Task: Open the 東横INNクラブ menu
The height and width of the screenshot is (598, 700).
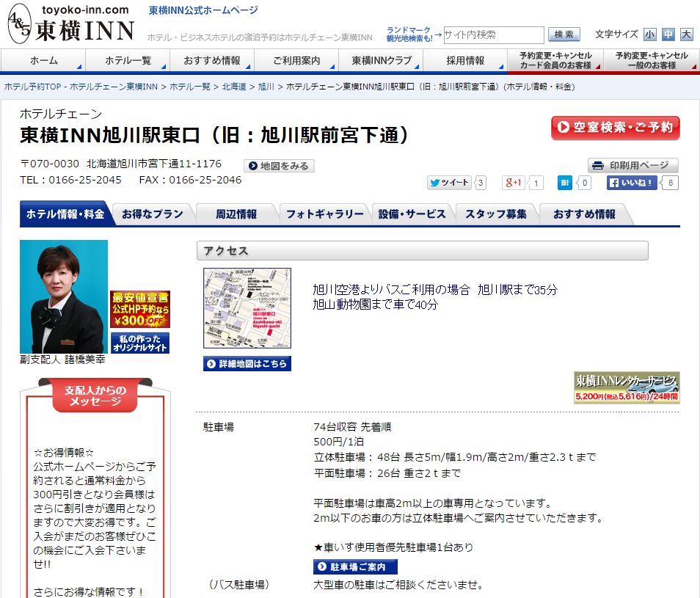Action: coord(381,60)
